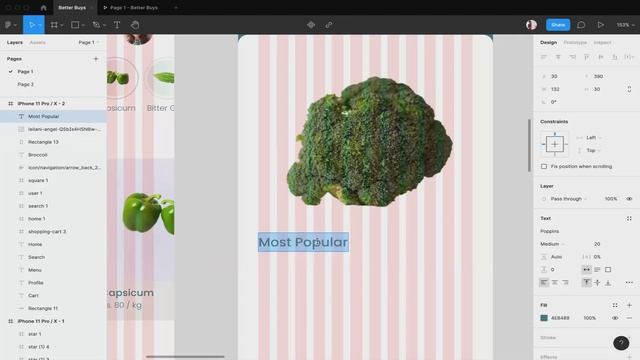The image size is (640, 360).
Task: Open the zoom level dropdown
Action: 625,25
